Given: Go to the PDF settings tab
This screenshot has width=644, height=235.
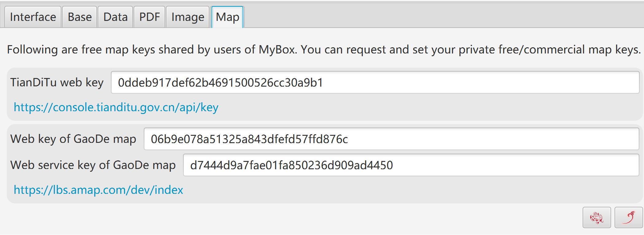Looking at the screenshot, I should coord(150,17).
